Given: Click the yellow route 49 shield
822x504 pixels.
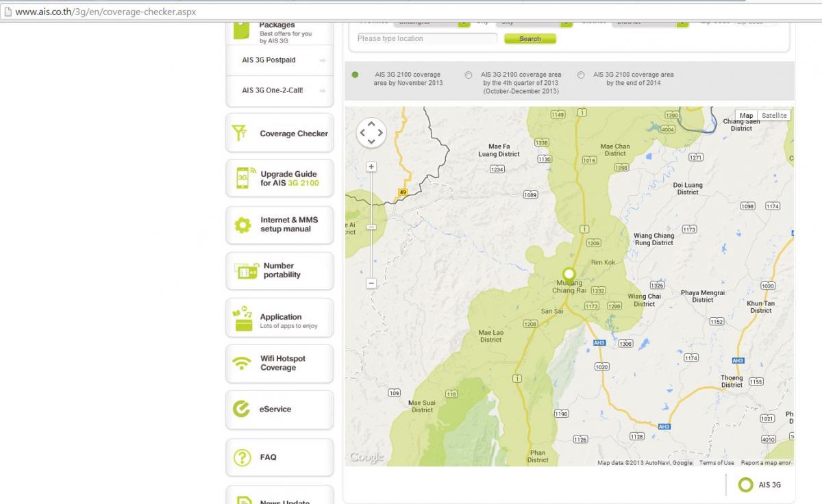Looking at the screenshot, I should coord(403,192).
